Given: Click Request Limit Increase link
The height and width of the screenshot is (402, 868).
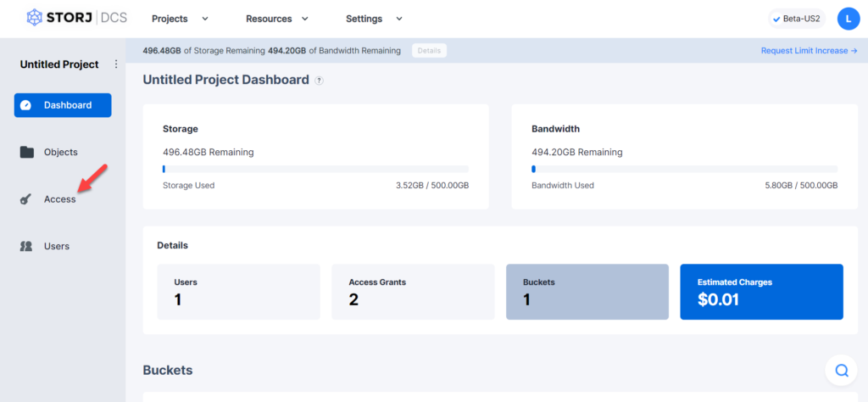Looking at the screenshot, I should tap(809, 50).
